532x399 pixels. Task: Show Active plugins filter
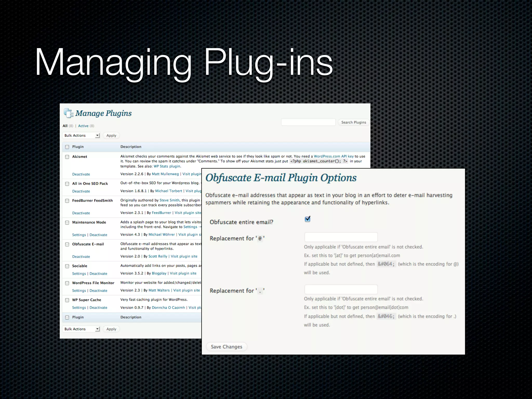(x=83, y=126)
